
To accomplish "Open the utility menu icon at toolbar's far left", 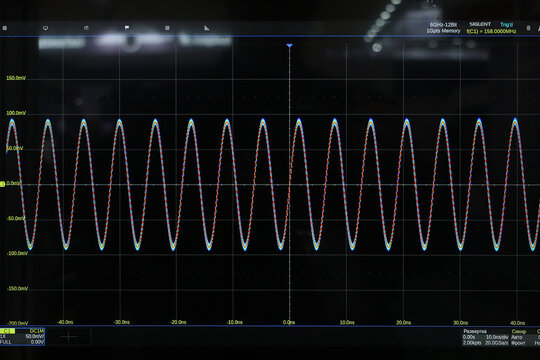I will [x=5, y=28].
